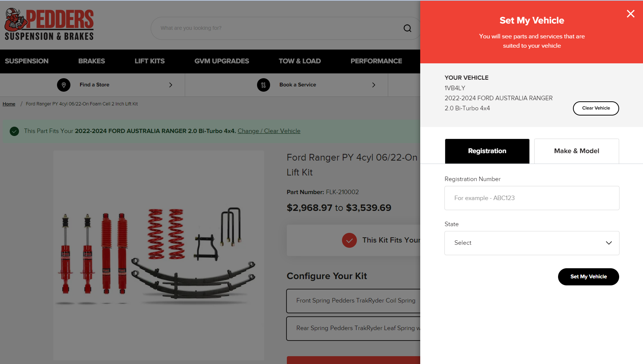Click the lift kit product image
The width and height of the screenshot is (643, 364).
click(159, 255)
